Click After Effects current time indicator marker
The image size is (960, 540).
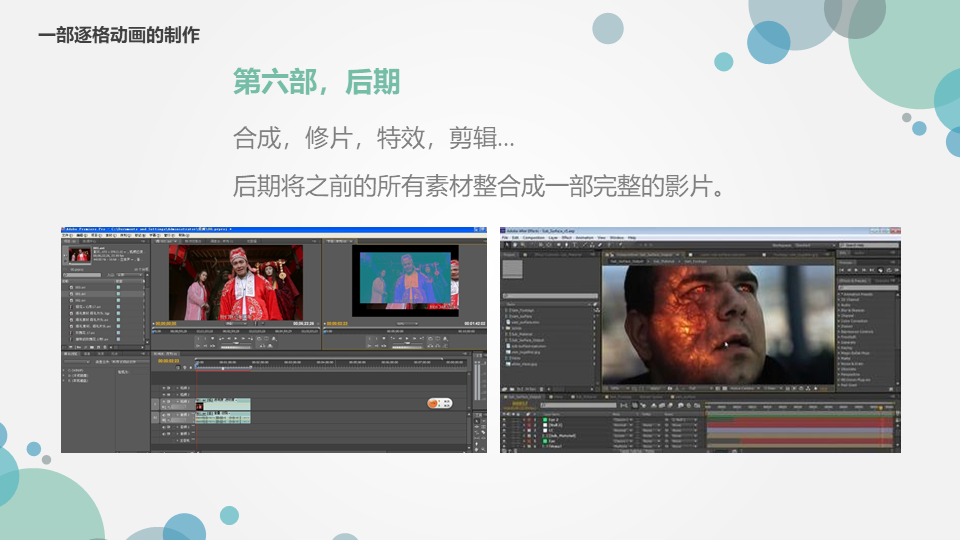click(x=880, y=407)
